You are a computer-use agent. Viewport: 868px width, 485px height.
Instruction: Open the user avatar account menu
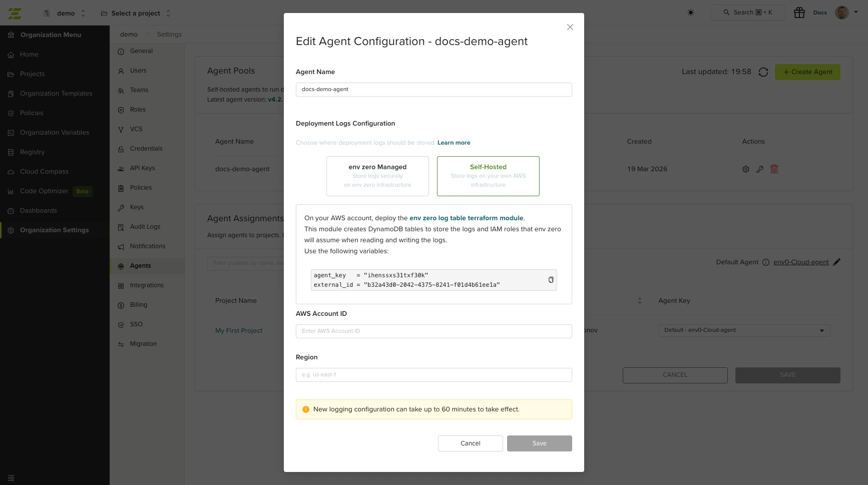point(841,13)
